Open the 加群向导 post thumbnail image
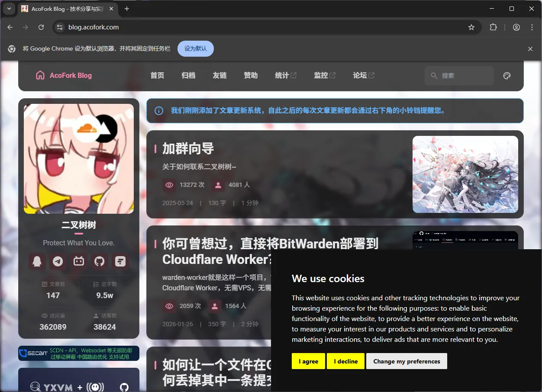 pos(465,174)
